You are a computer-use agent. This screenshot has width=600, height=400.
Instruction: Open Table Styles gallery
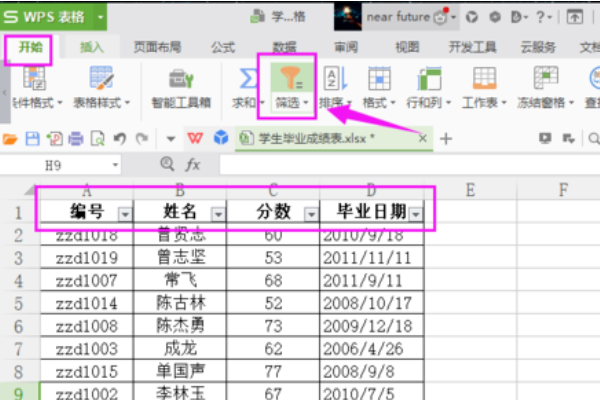101,78
